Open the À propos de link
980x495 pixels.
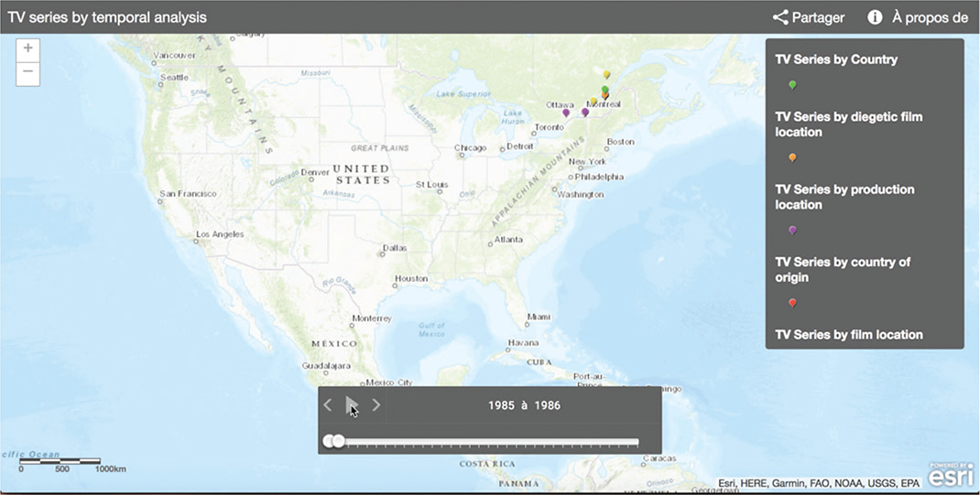click(x=930, y=17)
